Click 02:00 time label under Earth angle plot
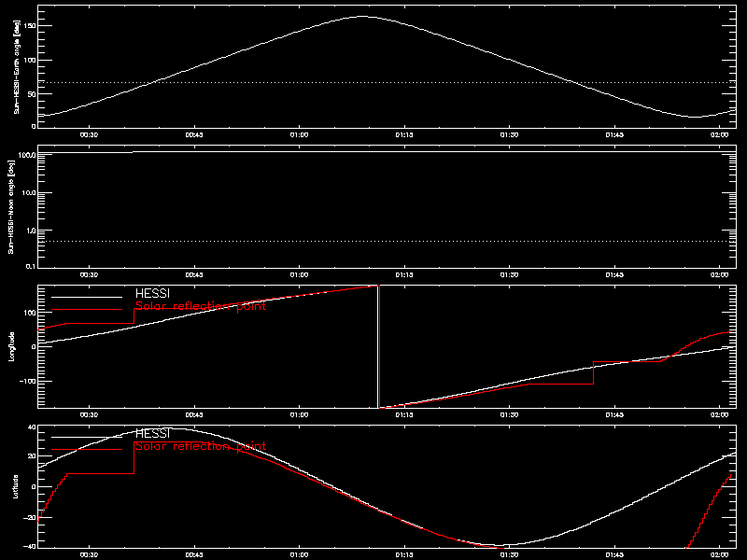This screenshot has height=560, width=747. click(x=719, y=134)
